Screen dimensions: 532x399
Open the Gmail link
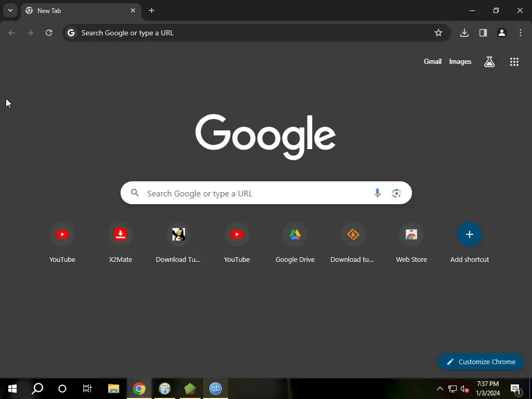[433, 61]
